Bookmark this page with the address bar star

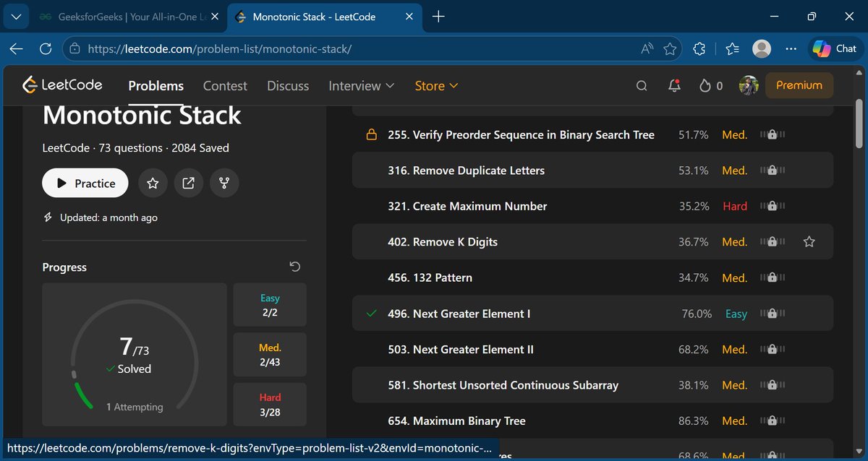click(670, 49)
